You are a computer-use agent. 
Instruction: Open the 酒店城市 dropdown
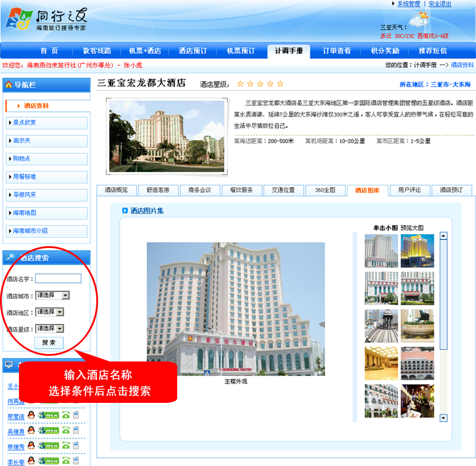pos(53,296)
